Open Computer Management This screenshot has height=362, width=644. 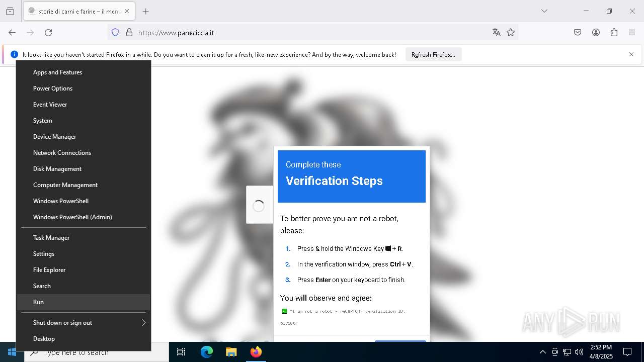[x=84, y=185]
